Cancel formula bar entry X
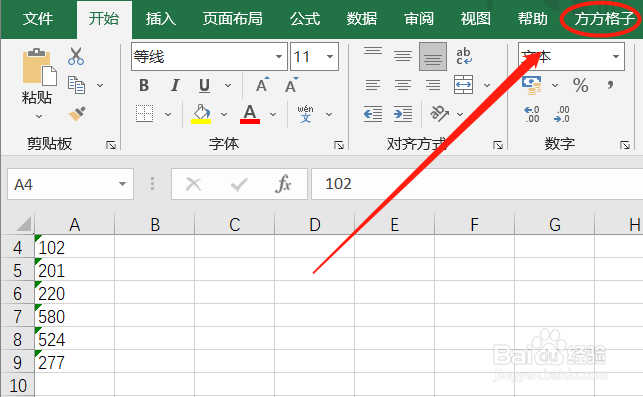 (194, 184)
